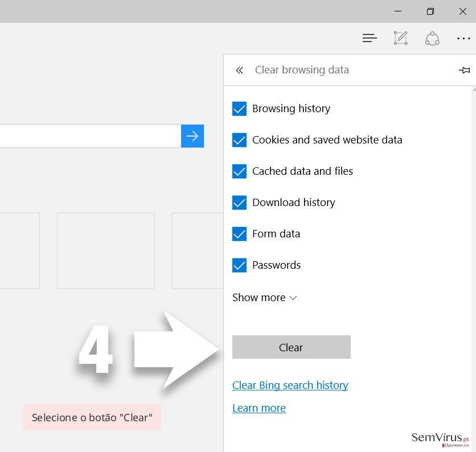
Task: Uncheck Cached data and files
Action: click(239, 171)
